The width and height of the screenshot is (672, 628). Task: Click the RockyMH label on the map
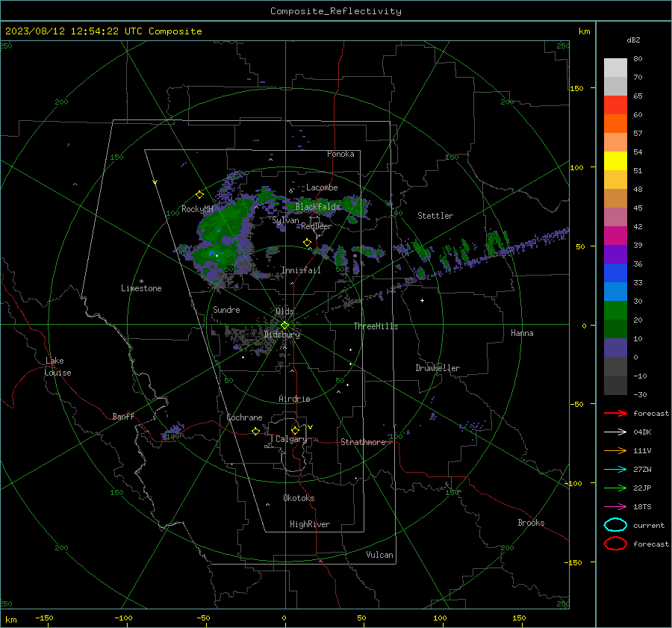[197, 209]
